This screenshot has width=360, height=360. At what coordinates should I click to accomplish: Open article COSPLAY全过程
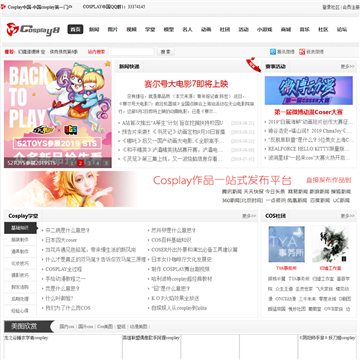coord(64,269)
